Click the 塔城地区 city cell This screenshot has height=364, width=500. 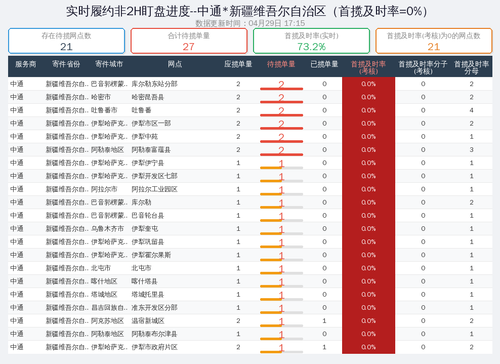[104, 294]
